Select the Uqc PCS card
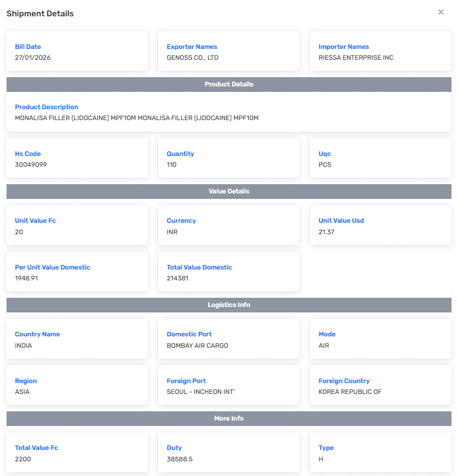Image resolution: width=458 pixels, height=476 pixels. coord(380,158)
